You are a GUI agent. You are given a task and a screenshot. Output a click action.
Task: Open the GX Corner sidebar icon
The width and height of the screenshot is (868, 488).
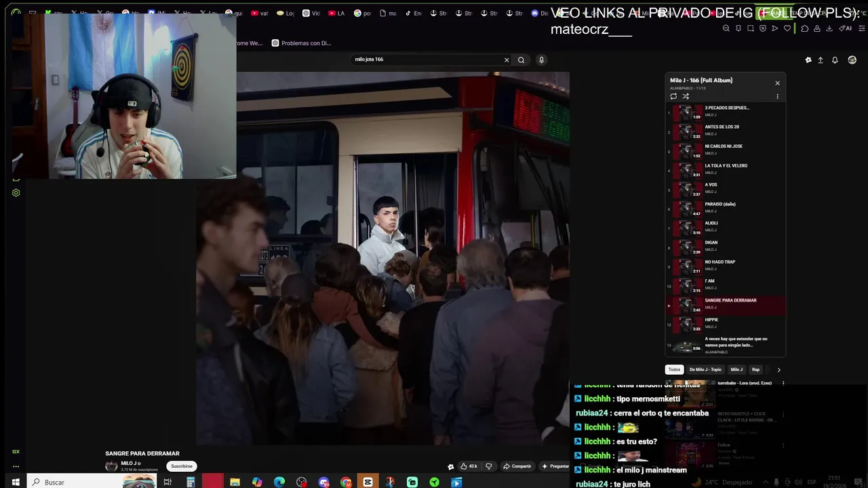pos(16,452)
